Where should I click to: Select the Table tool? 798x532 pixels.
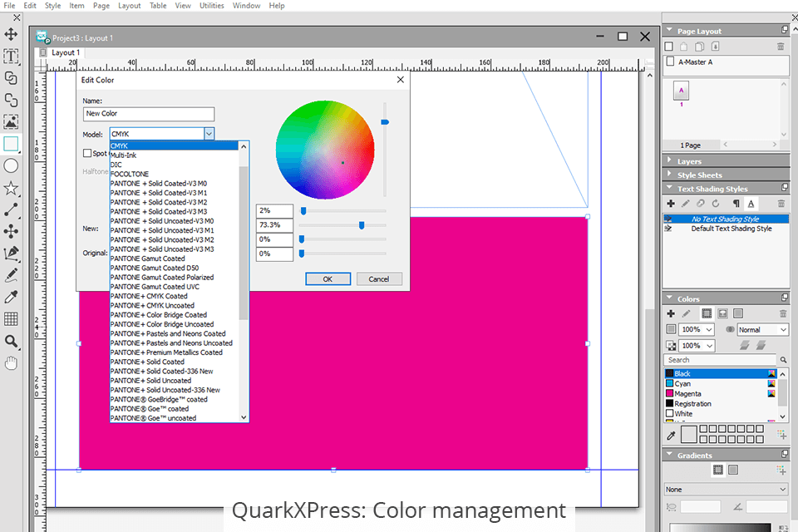tap(11, 319)
